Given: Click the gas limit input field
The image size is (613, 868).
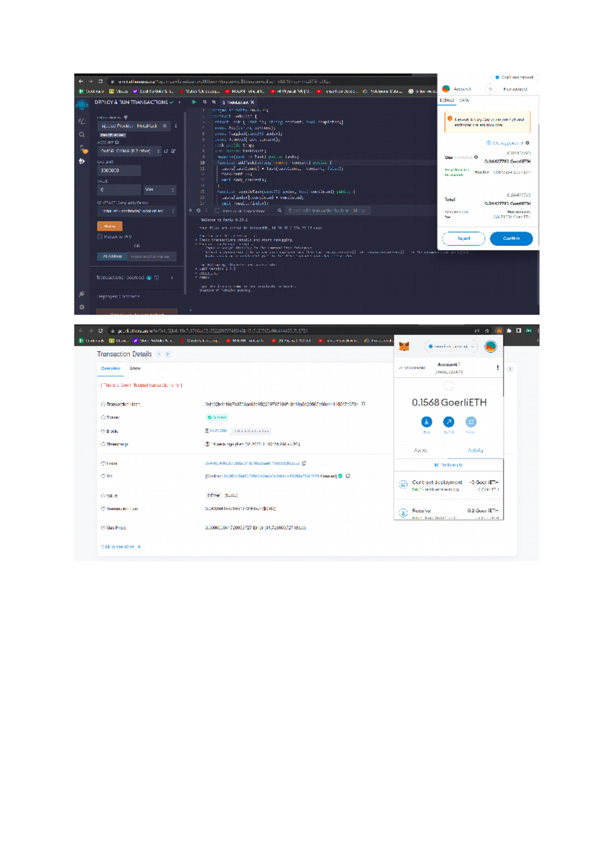Looking at the screenshot, I should pyautogui.click(x=119, y=171).
